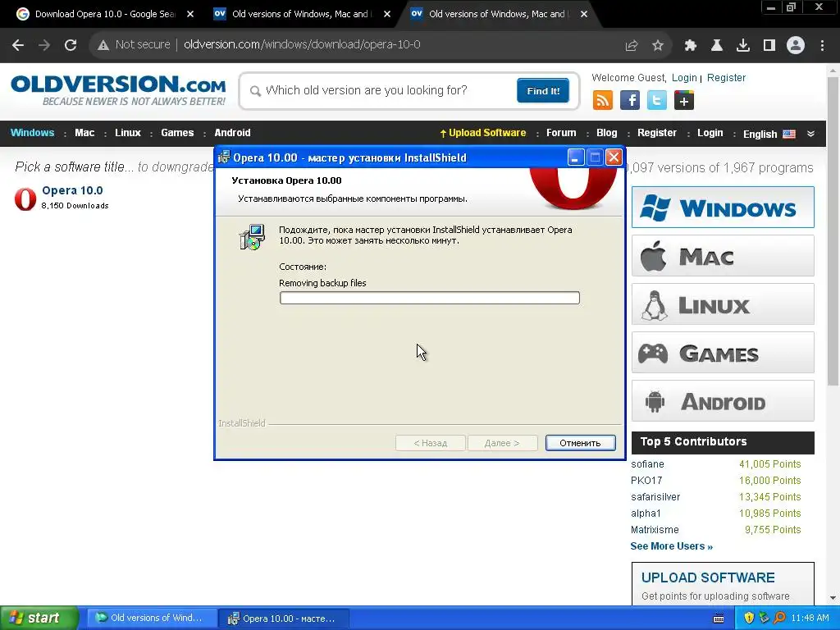
Task: Select the Mac category banner
Action: [x=723, y=256]
